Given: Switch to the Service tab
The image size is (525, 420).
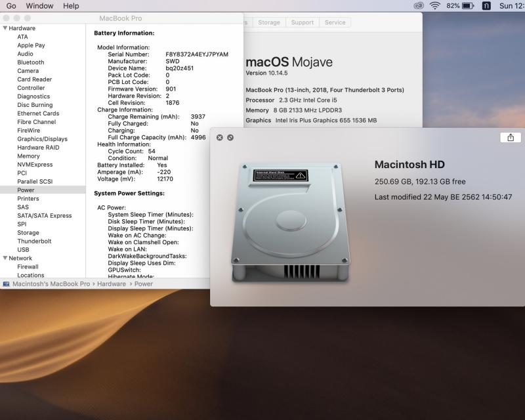Looking at the screenshot, I should coord(335,22).
